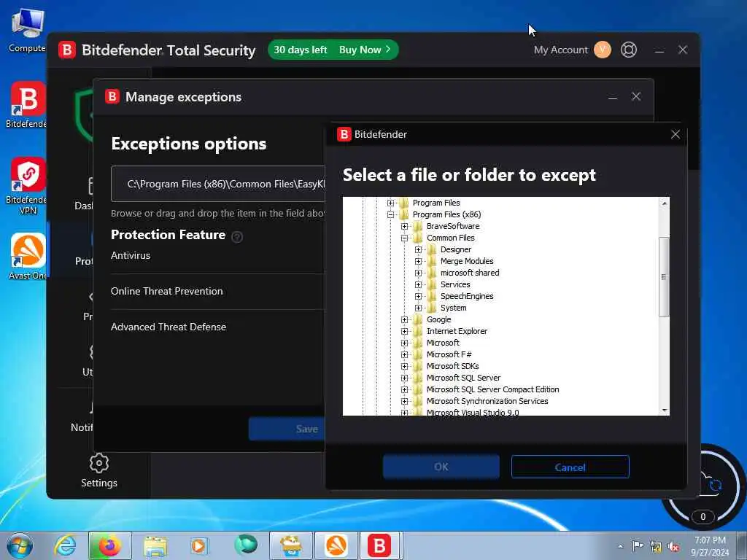Open Bitdefender desktop shortcut icon
Screen dimensions: 747x560
click(28, 105)
